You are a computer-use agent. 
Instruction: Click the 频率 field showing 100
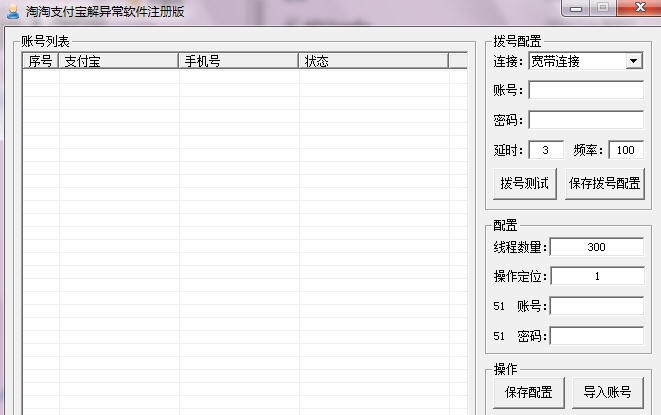coord(626,150)
